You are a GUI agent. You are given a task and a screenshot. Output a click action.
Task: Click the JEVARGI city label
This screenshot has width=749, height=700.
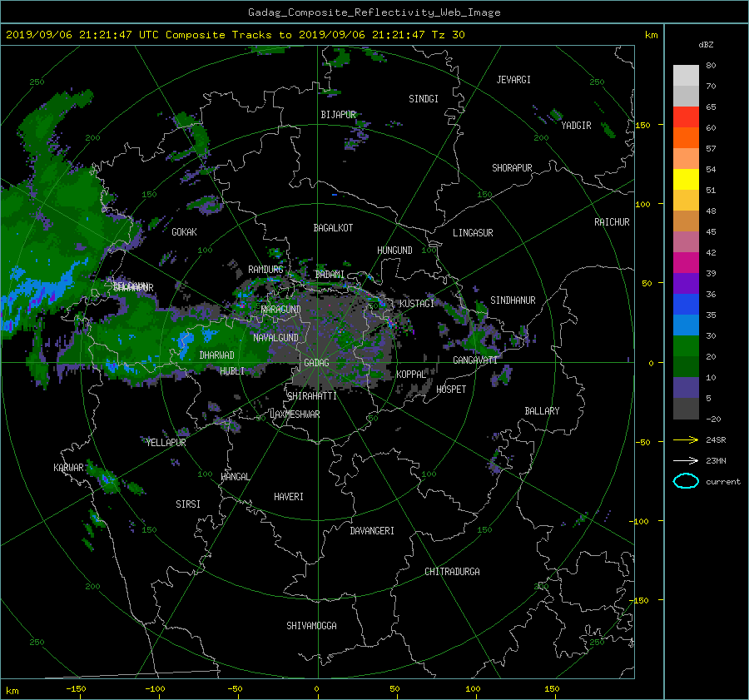[513, 80]
